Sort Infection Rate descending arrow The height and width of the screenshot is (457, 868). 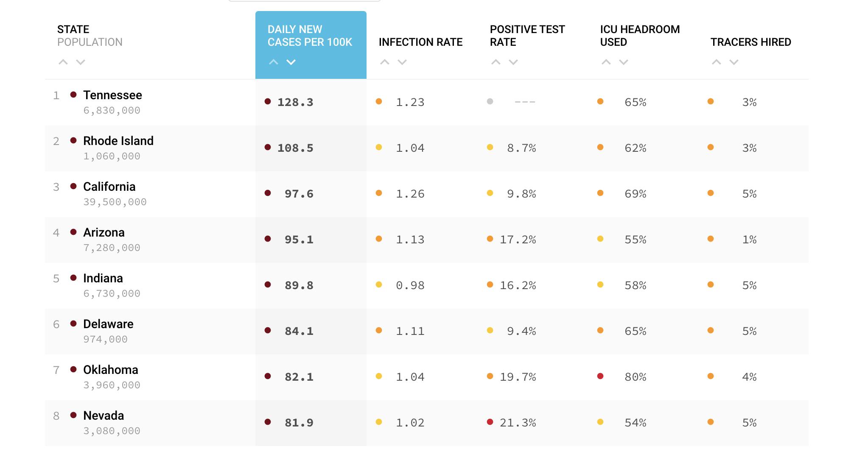click(402, 62)
